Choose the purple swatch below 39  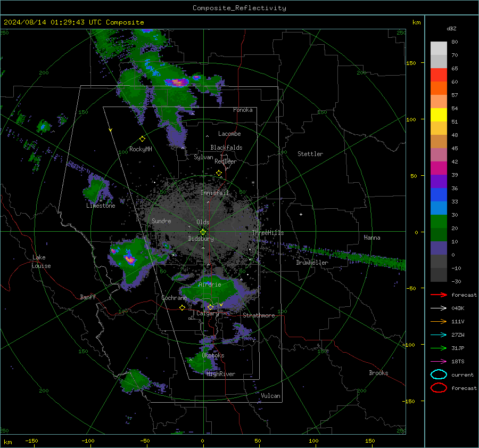point(439,181)
